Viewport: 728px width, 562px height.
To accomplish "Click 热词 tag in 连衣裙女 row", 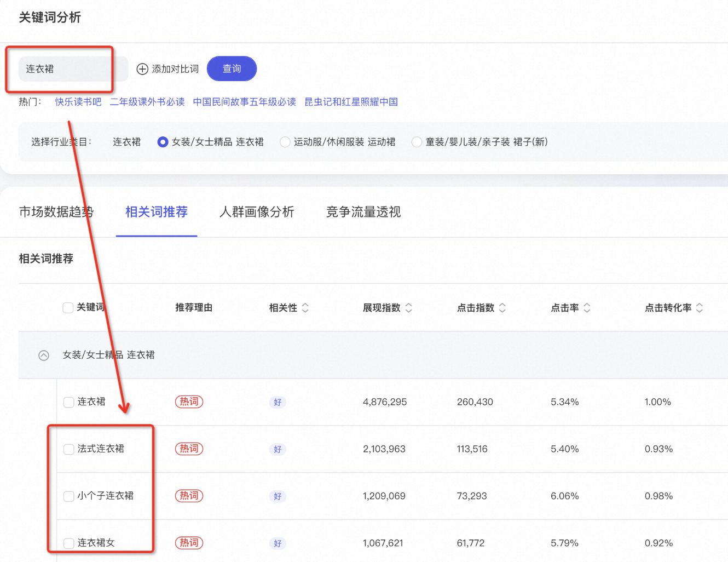I will coord(189,543).
